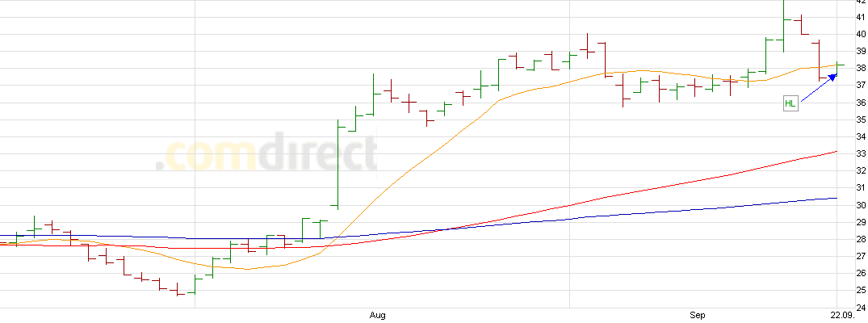Click the tall green gap-up bar before Aug
The height and width of the screenshot is (323, 868).
coord(338,163)
